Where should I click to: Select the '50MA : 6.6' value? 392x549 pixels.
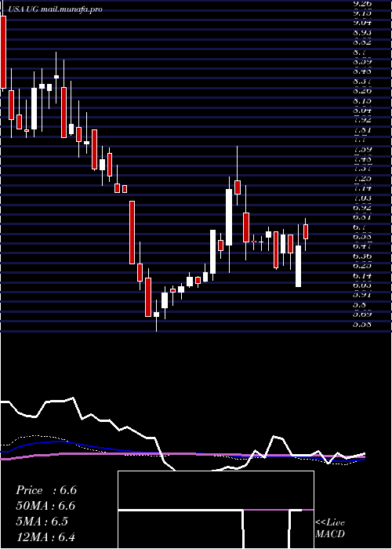coord(45,506)
